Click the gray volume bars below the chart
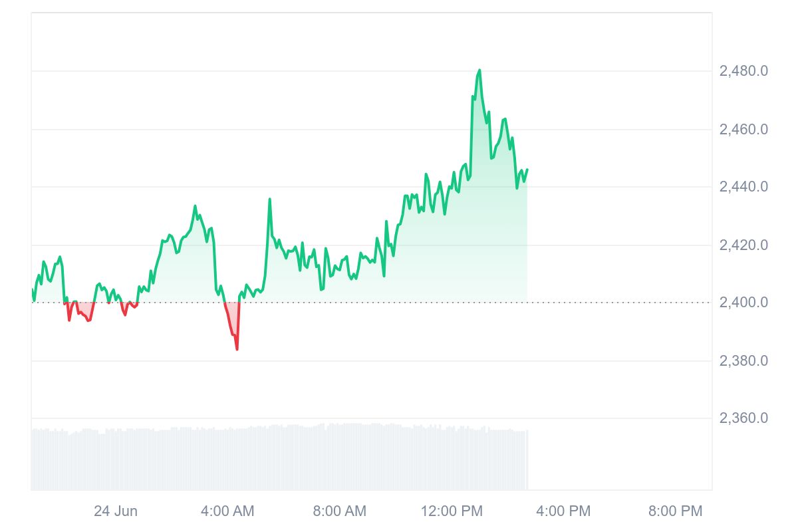798x532 pixels. coord(279,459)
